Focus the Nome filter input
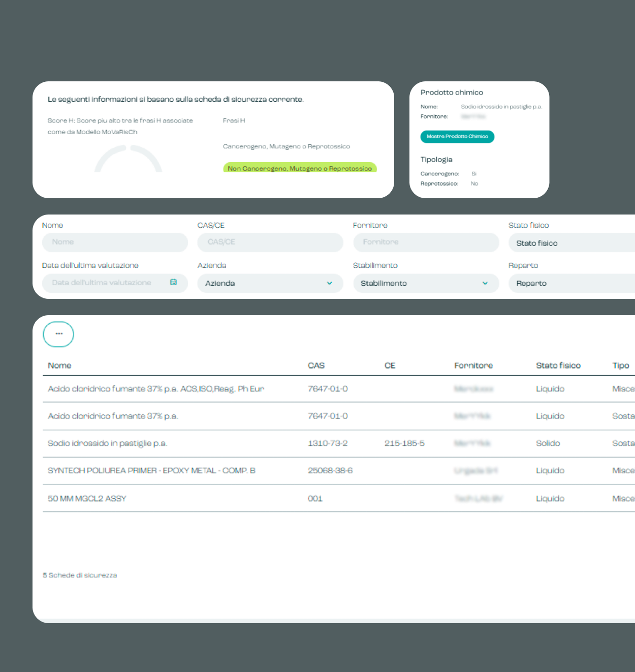 click(115, 242)
